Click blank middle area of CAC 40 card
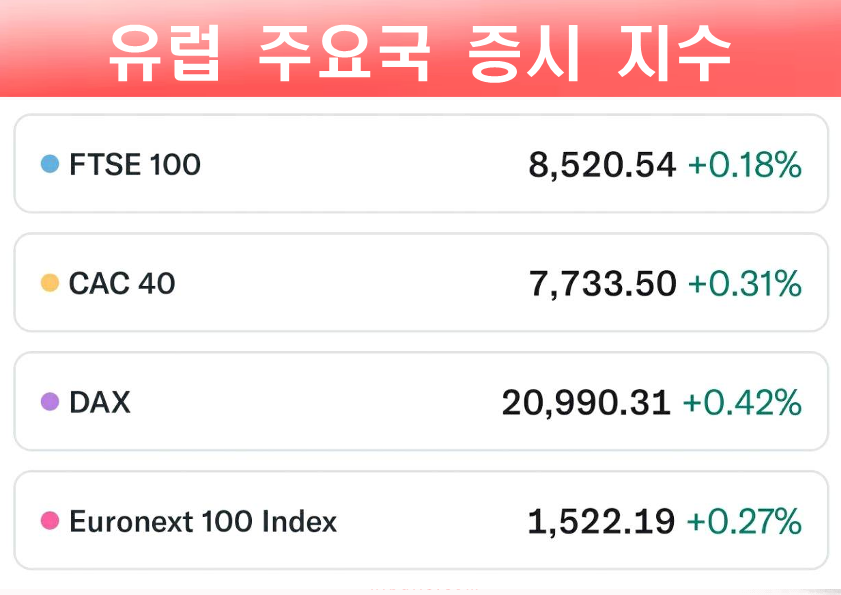Viewport: 841px width, 595px height. (x=350, y=284)
